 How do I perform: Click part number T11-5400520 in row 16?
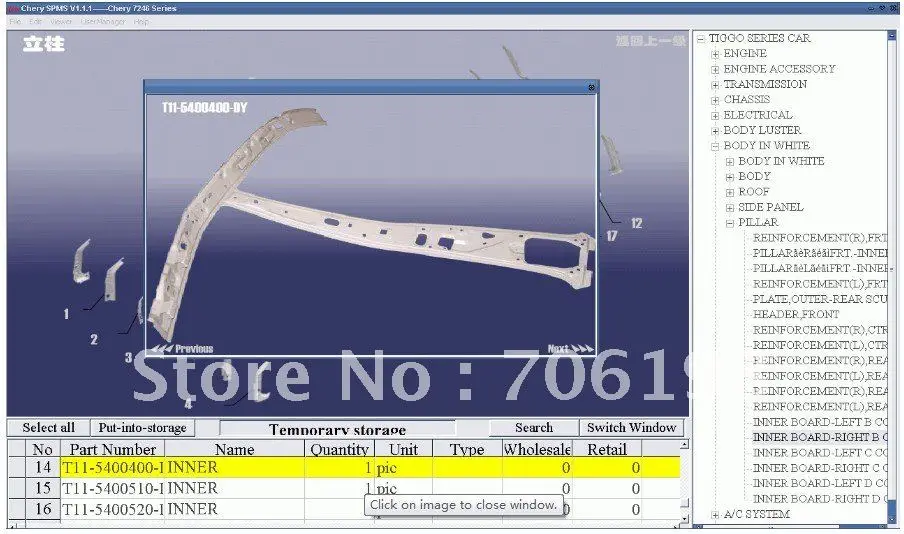(x=113, y=509)
